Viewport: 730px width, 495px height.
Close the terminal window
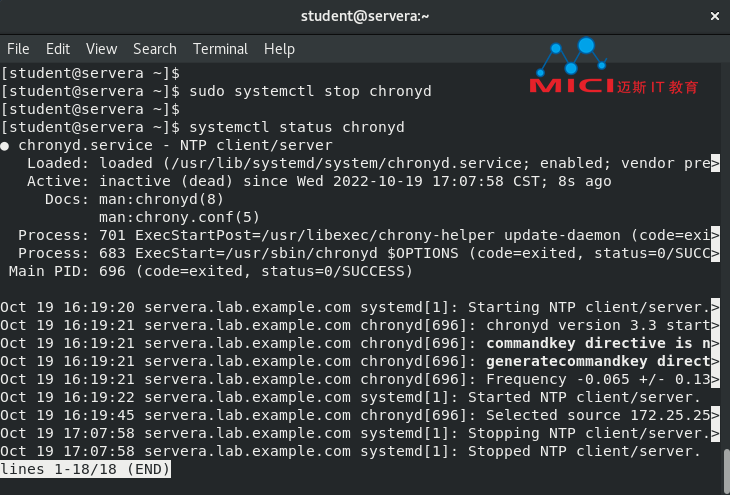715,16
